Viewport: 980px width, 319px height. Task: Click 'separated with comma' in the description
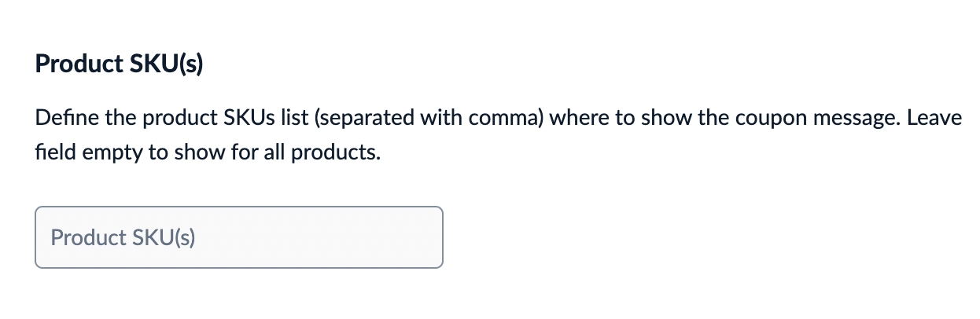(432, 119)
